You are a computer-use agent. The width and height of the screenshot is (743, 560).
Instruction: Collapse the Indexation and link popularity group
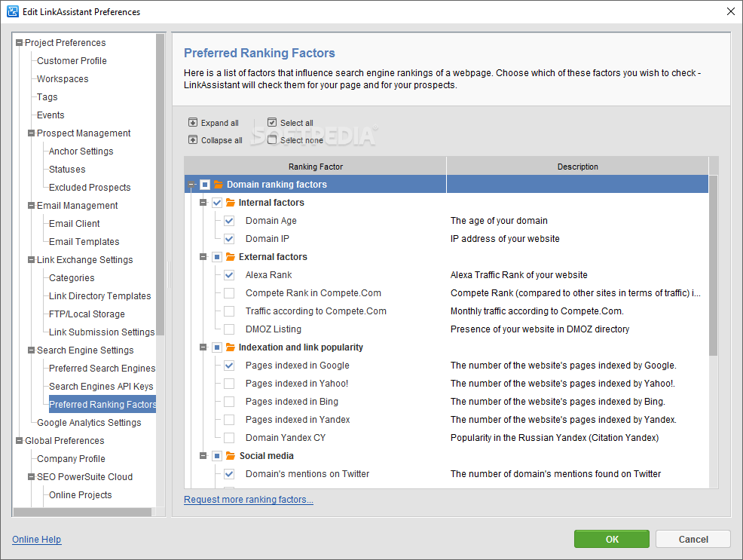203,347
